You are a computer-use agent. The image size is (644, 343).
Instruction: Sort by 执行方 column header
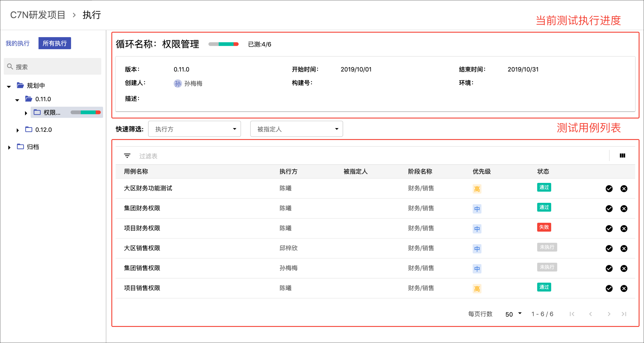pyautogui.click(x=288, y=171)
